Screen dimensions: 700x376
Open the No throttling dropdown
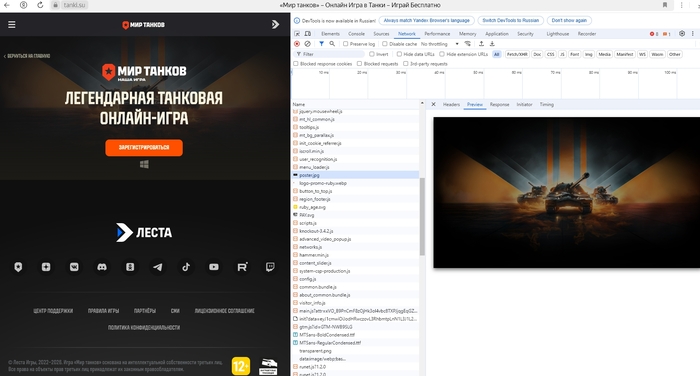[439, 44]
